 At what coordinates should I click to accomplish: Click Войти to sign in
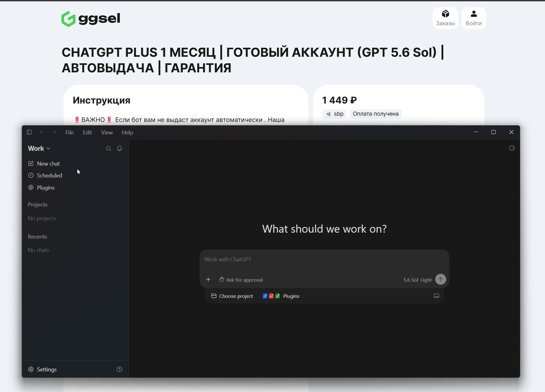pos(474,18)
